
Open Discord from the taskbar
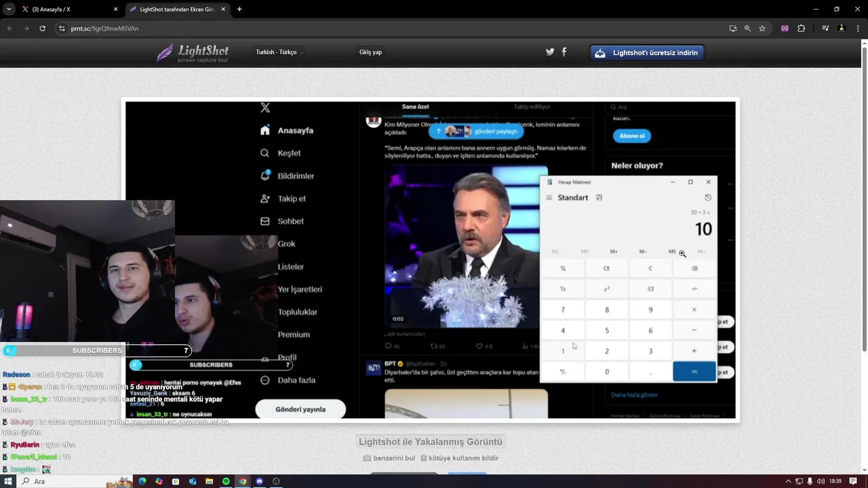coord(259,481)
